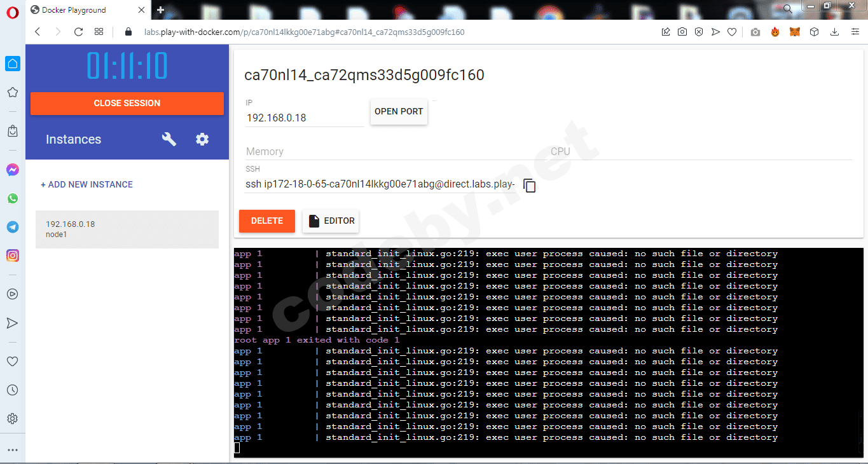868x464 pixels.
Task: Click the 'root app 1 exited with code 1' line
Action: tap(317, 340)
